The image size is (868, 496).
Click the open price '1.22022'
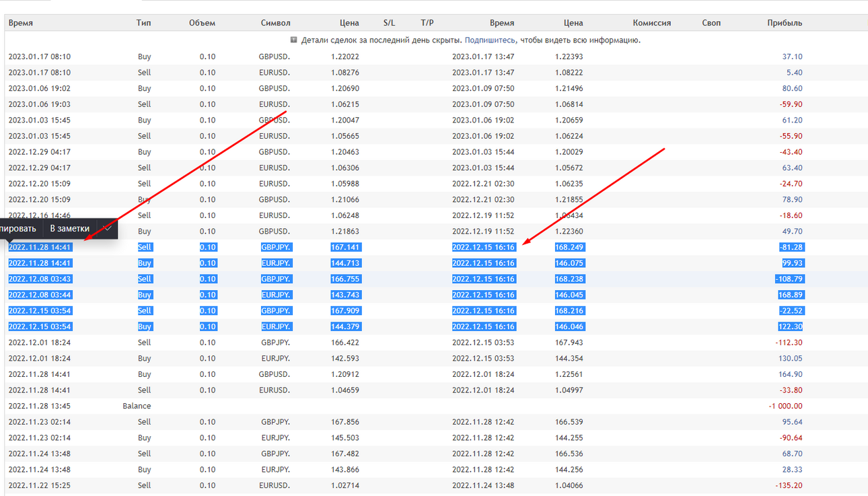coord(345,57)
